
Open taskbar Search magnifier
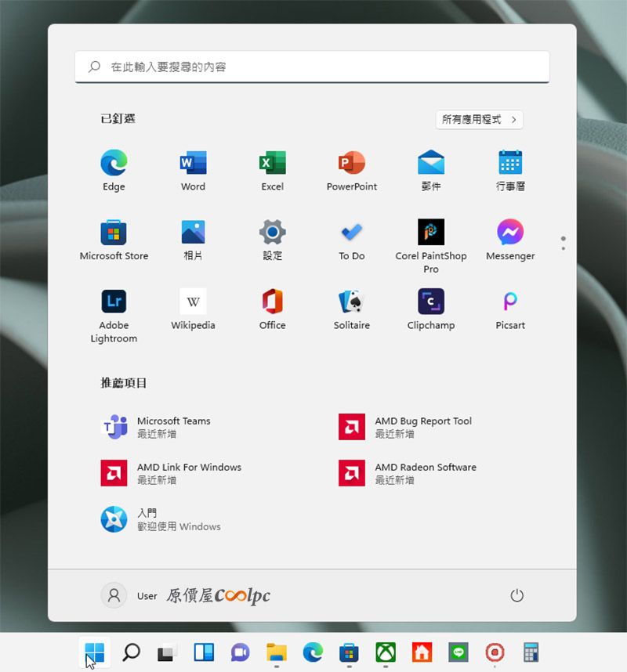click(x=131, y=652)
